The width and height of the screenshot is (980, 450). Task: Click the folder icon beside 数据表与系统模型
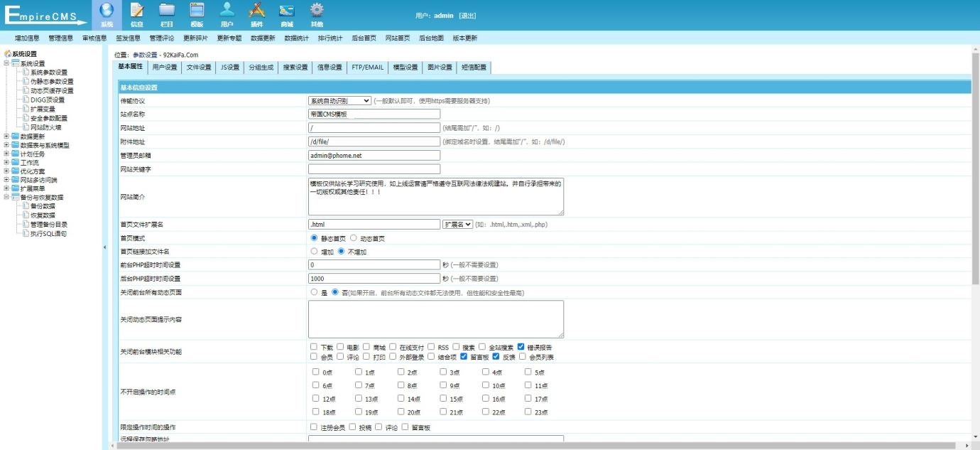(x=16, y=145)
